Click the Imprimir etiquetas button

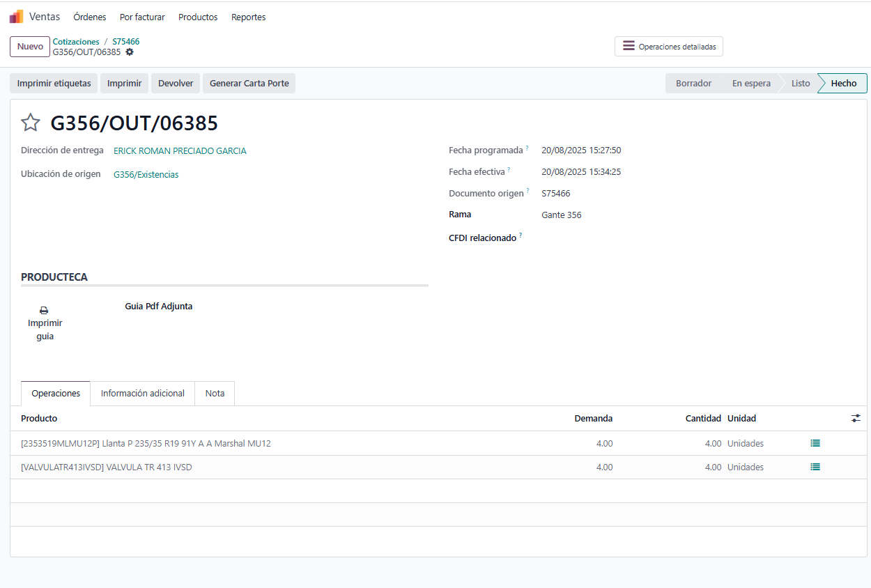(54, 84)
